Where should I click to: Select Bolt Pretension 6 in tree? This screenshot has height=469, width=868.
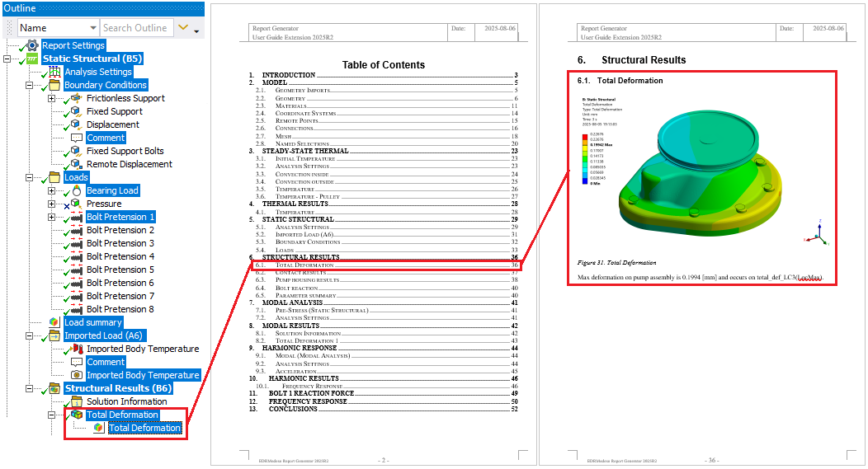click(120, 283)
